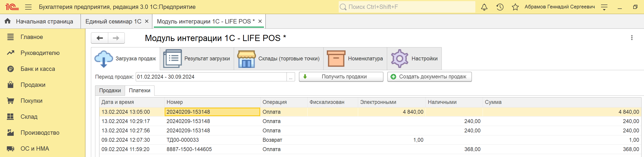Open service settings icon next to username
644x157 pixels.
click(x=604, y=7)
